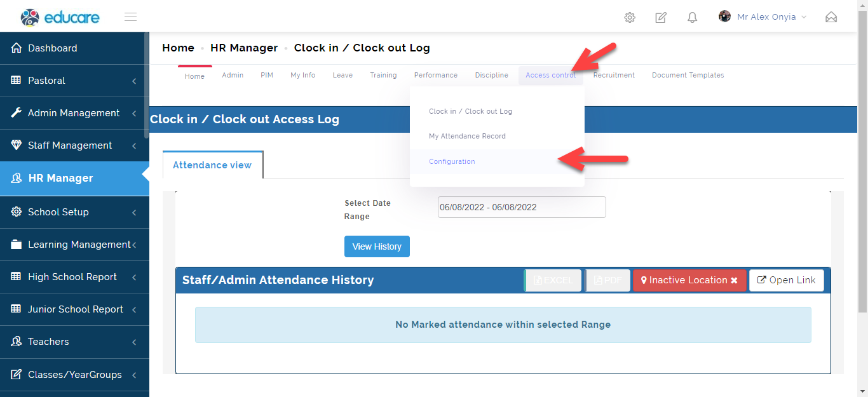The height and width of the screenshot is (397, 868).
Task: Open the Leave menu tab
Action: [x=342, y=75]
